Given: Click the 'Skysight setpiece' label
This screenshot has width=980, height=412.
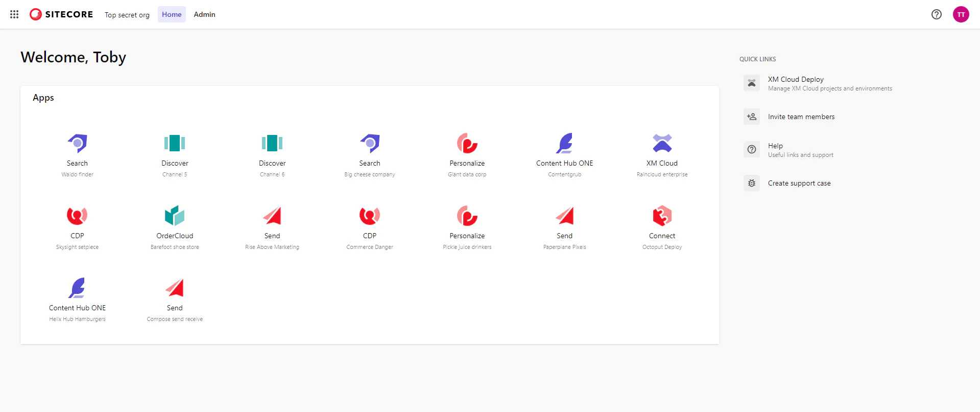Looking at the screenshot, I should (x=77, y=247).
